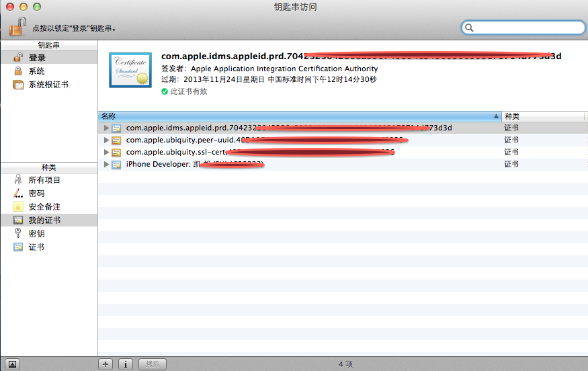Click the 种类 cell of the ubiquity.ssl-cert row
The image size is (588, 371).
pos(511,152)
